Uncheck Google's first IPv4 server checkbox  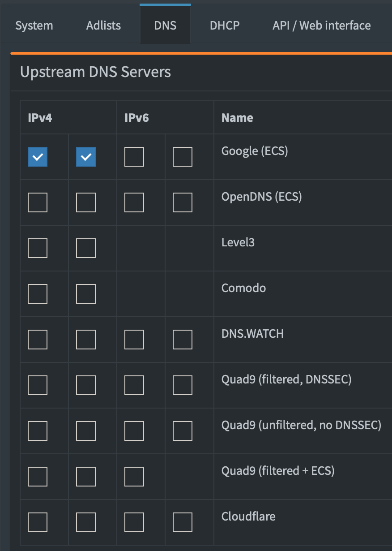tap(38, 157)
